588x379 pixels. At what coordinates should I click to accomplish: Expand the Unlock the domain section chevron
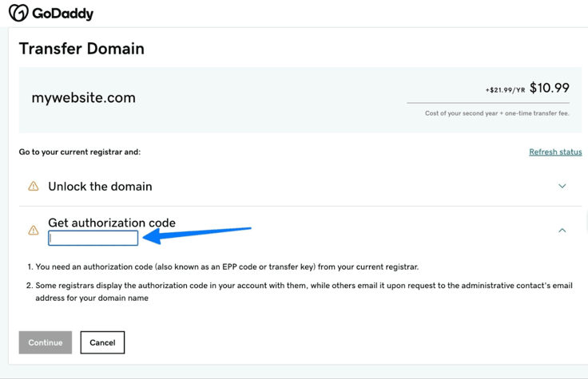(x=562, y=186)
